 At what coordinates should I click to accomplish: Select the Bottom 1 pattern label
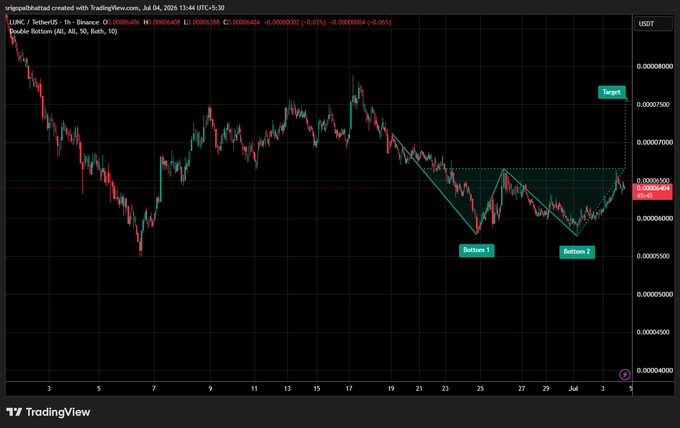click(x=476, y=250)
